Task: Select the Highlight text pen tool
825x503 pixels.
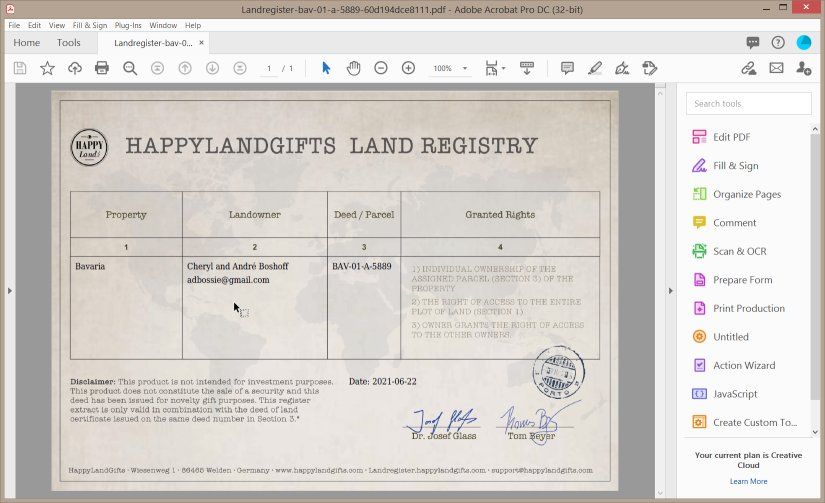Action: click(x=595, y=68)
